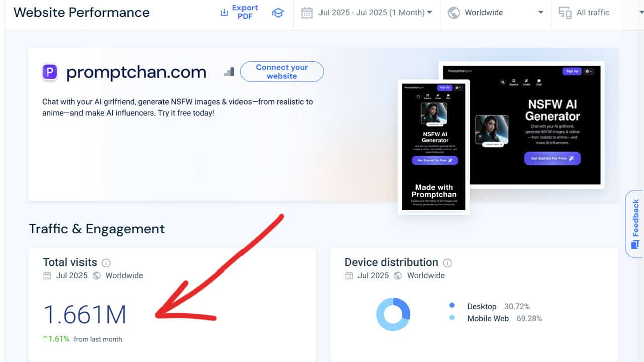The width and height of the screenshot is (644, 362).
Task: Click the devices icon beside All traffic
Action: click(565, 13)
